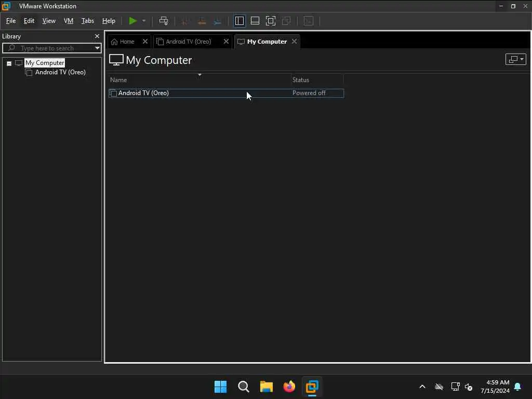Close the My Computer tab
The height and width of the screenshot is (399, 532).
pyautogui.click(x=295, y=42)
